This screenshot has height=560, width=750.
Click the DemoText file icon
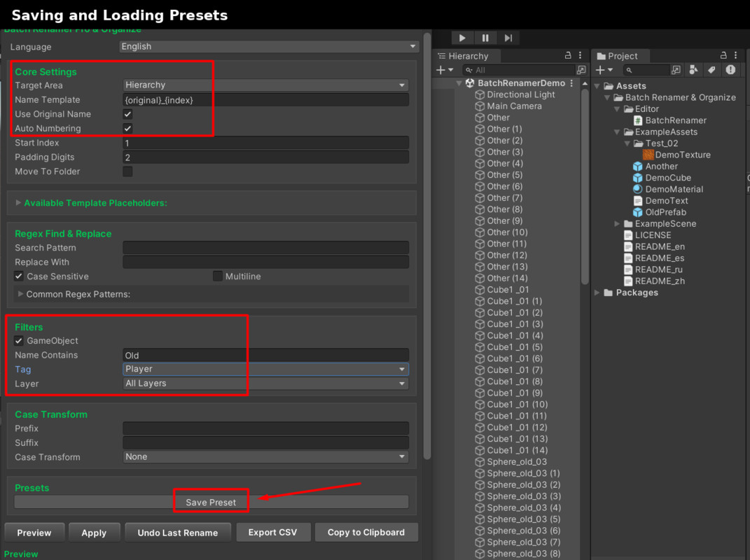pos(637,201)
